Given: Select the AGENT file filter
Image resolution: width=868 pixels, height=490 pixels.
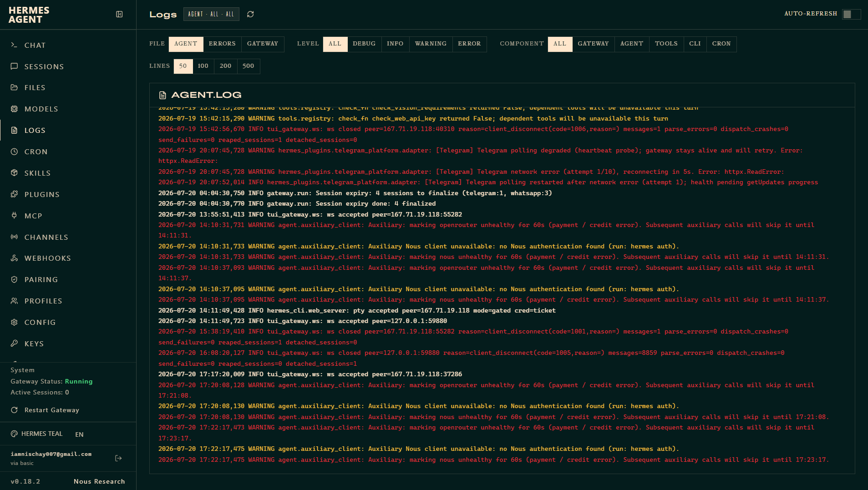Looking at the screenshot, I should coord(186,44).
